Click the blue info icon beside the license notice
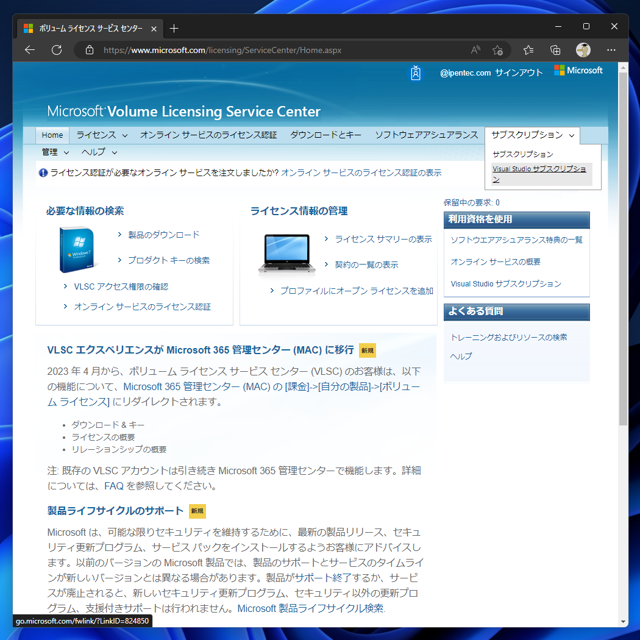This screenshot has height=640, width=640. (x=43, y=173)
